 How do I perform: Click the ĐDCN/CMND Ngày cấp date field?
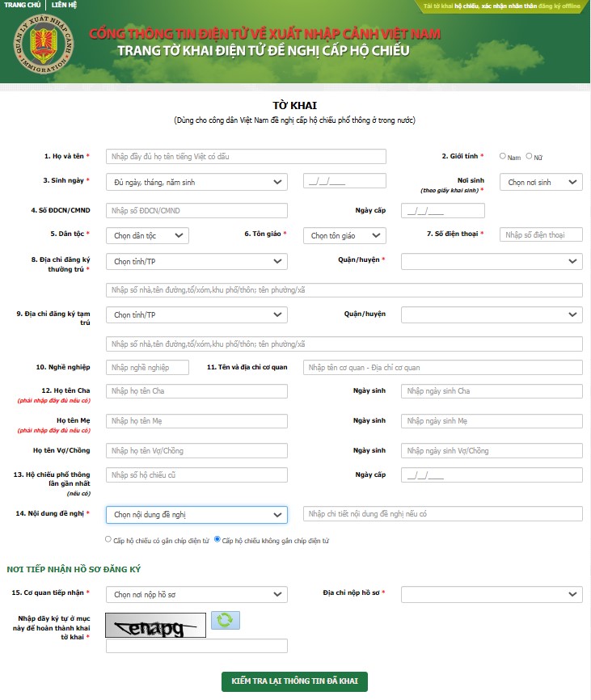[x=443, y=211]
